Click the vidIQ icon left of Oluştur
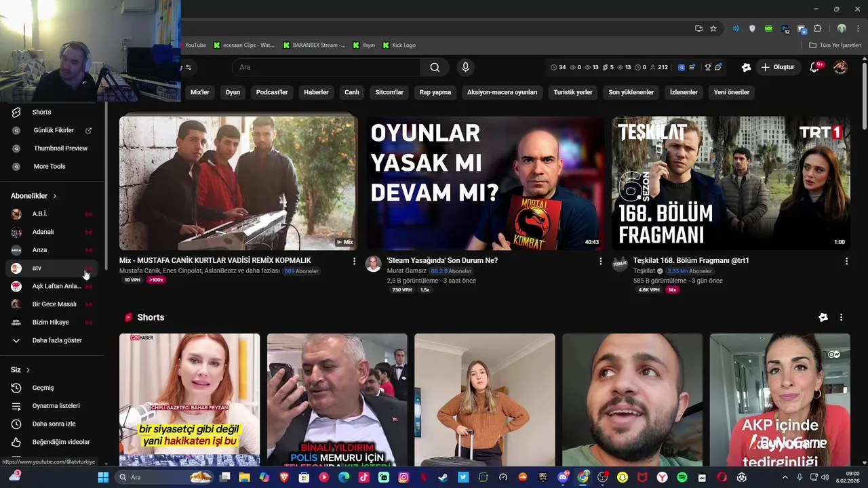868x488 pixels. [747, 67]
